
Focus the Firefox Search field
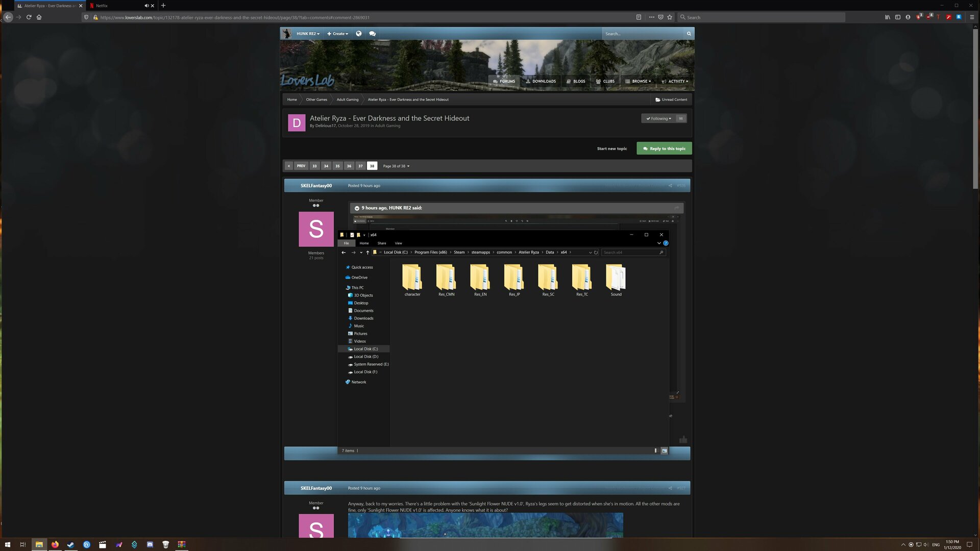point(761,17)
